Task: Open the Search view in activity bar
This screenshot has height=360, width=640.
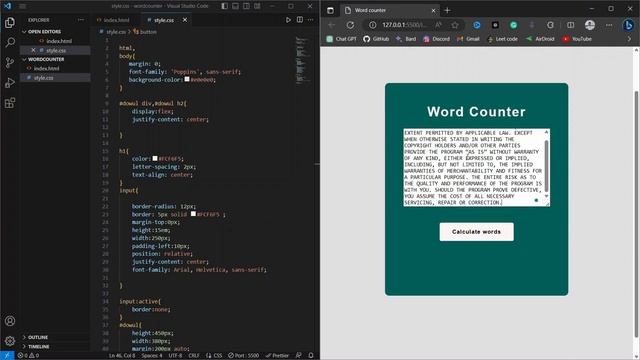Action: click(x=10, y=42)
